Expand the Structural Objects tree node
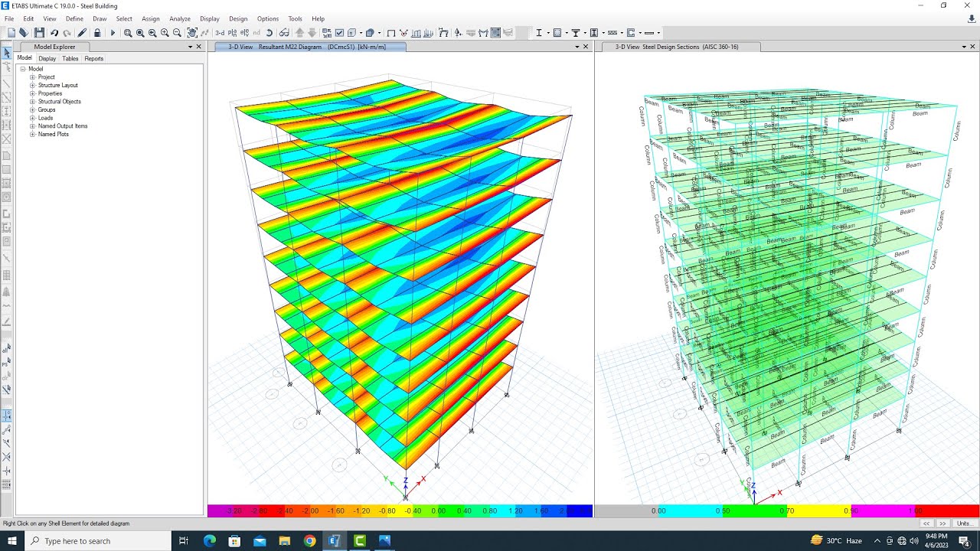The height and width of the screenshot is (551, 980). (x=33, y=102)
